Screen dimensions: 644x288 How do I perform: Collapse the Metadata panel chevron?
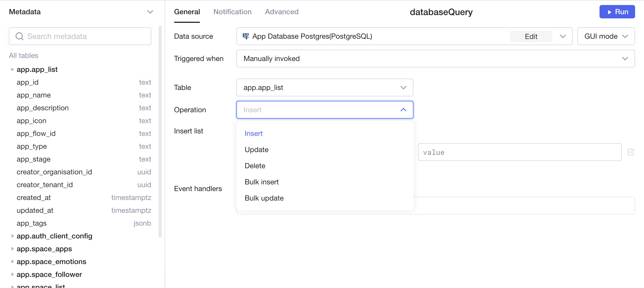pyautogui.click(x=150, y=12)
